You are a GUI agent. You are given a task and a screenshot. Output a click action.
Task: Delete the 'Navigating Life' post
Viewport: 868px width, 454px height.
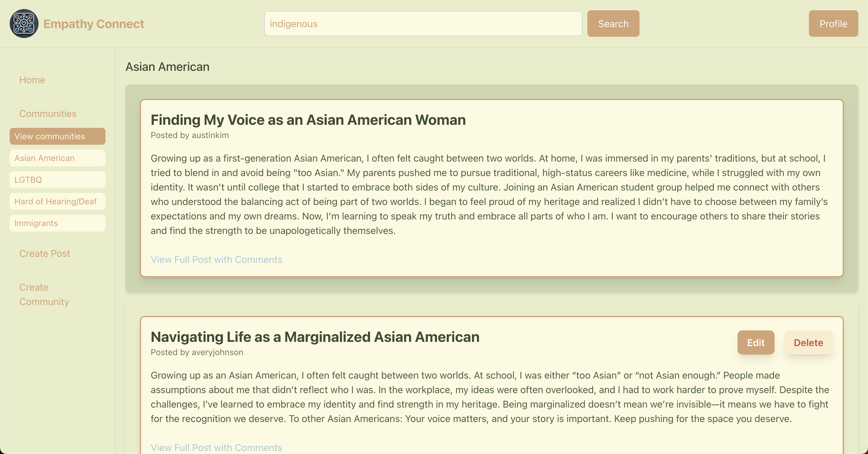click(x=808, y=342)
